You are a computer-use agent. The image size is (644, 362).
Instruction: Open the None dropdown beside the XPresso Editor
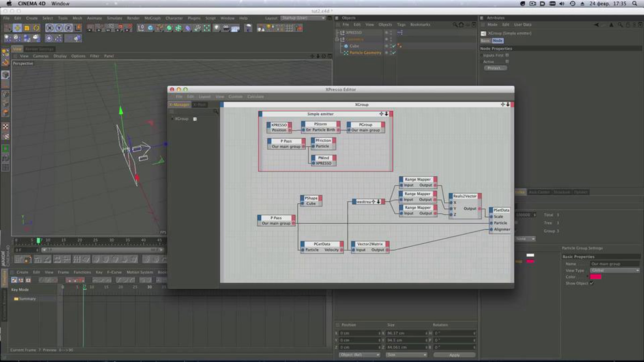pos(525,239)
